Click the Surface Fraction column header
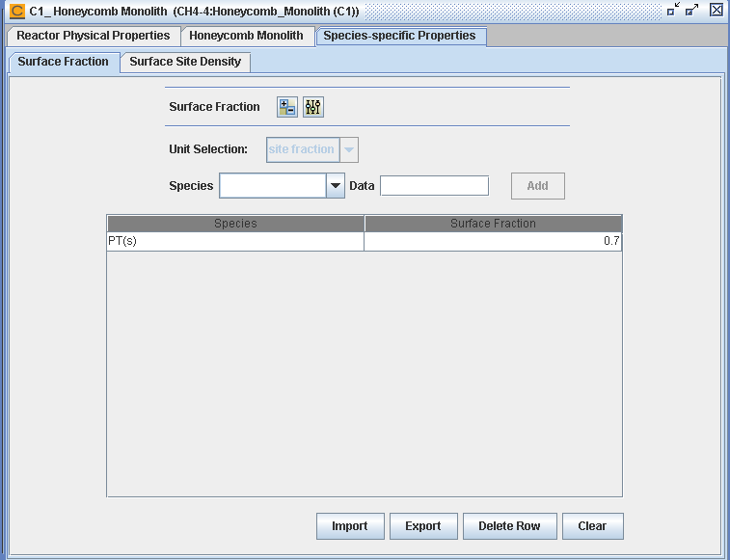The height and width of the screenshot is (560, 730). pyautogui.click(x=493, y=224)
